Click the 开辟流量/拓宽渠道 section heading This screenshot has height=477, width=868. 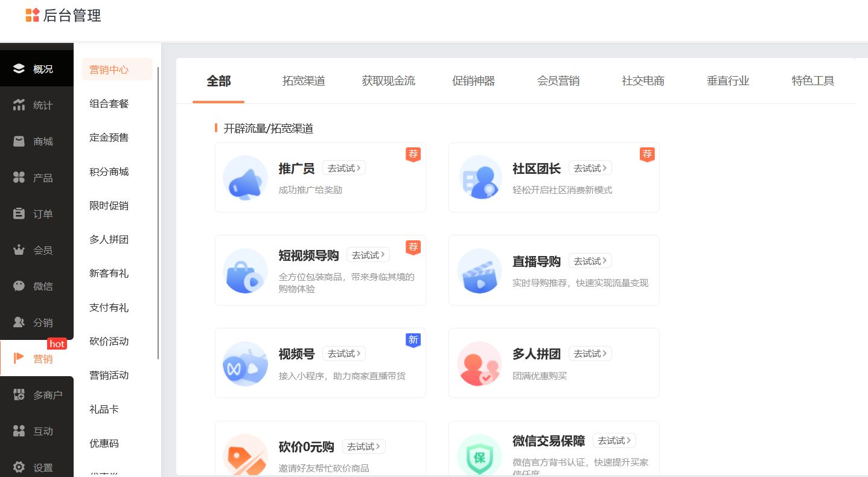tap(269, 128)
